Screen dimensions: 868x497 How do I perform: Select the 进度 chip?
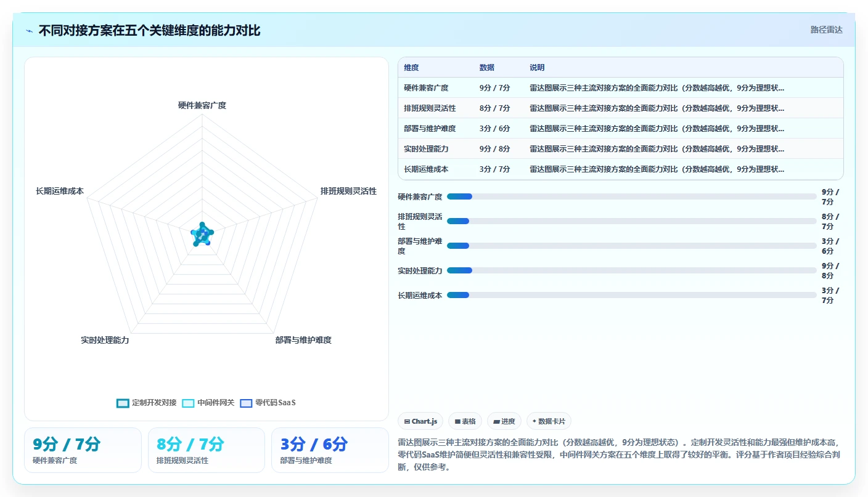click(x=504, y=421)
